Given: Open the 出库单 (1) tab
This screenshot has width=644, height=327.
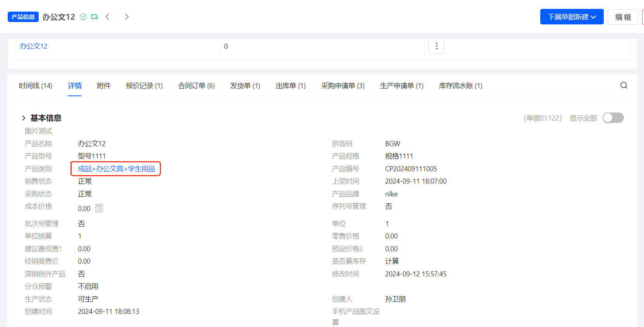Looking at the screenshot, I should click(x=291, y=86).
